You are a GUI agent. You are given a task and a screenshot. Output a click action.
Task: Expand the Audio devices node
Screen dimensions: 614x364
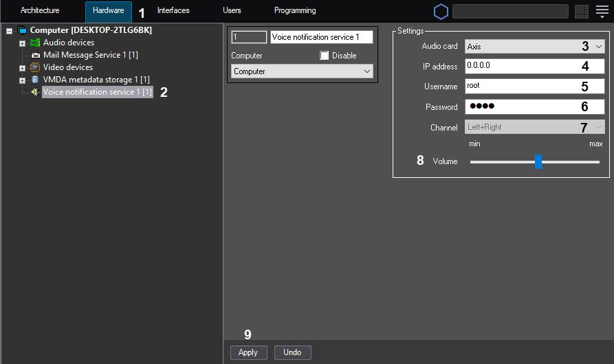click(22, 43)
